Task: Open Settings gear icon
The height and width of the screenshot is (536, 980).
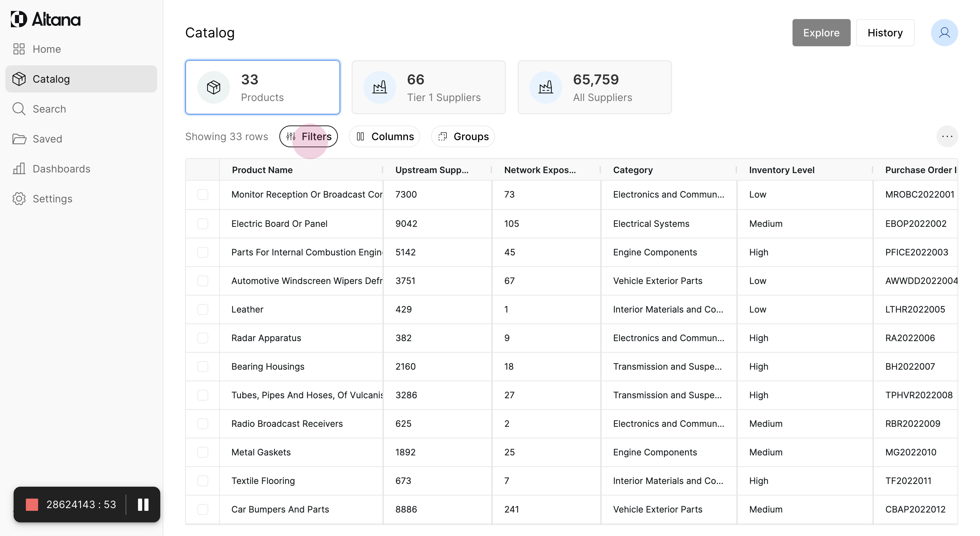Action: point(19,199)
